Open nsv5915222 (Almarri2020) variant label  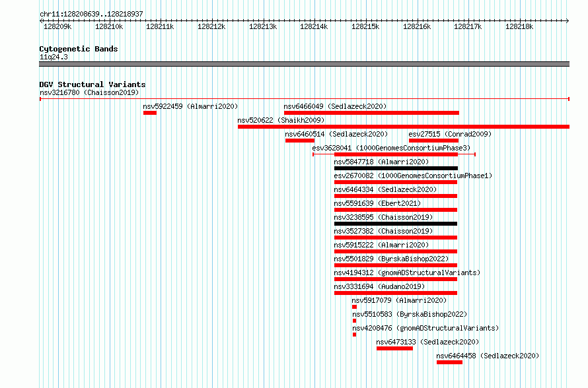click(381, 245)
